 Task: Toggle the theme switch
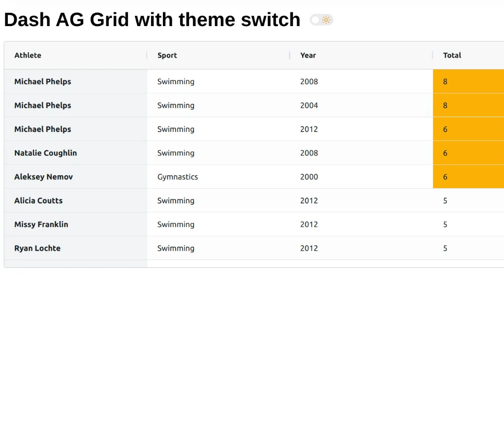[320, 20]
